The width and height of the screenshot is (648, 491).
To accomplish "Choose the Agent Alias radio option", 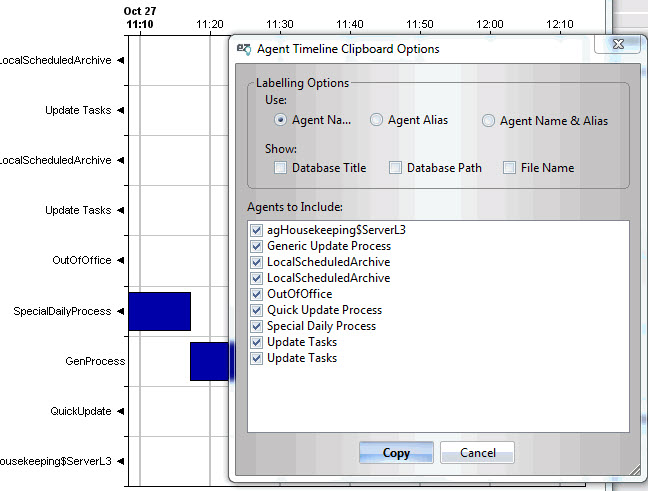I will pyautogui.click(x=376, y=120).
